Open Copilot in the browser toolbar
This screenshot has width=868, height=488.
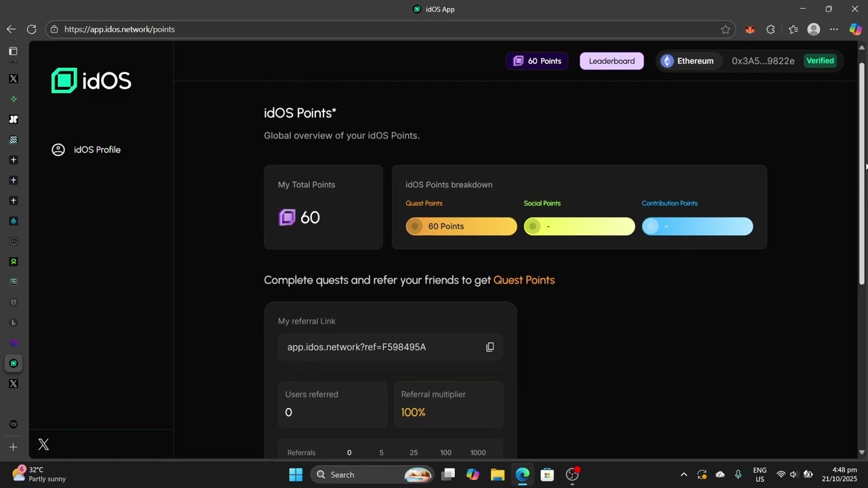(856, 29)
